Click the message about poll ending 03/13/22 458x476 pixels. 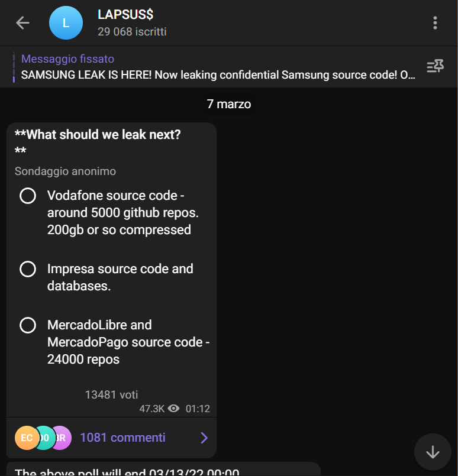[x=127, y=472]
